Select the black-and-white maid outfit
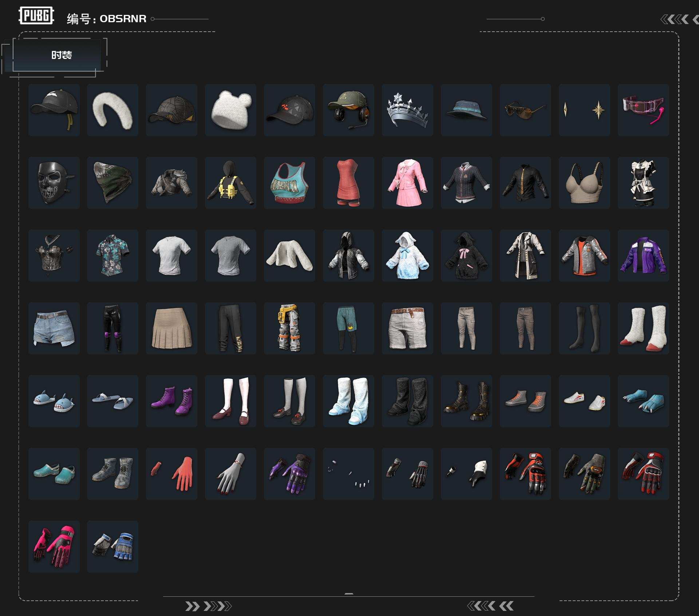Image resolution: width=699 pixels, height=616 pixels. [643, 183]
